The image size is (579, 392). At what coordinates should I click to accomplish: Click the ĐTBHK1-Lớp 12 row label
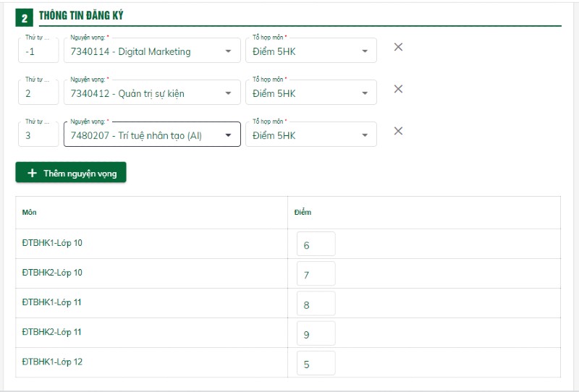(52, 362)
